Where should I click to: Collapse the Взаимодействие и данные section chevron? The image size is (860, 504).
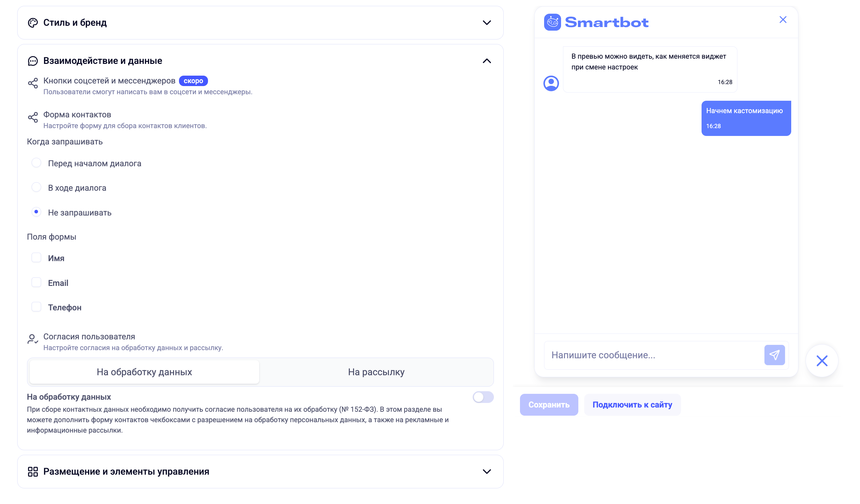(487, 61)
